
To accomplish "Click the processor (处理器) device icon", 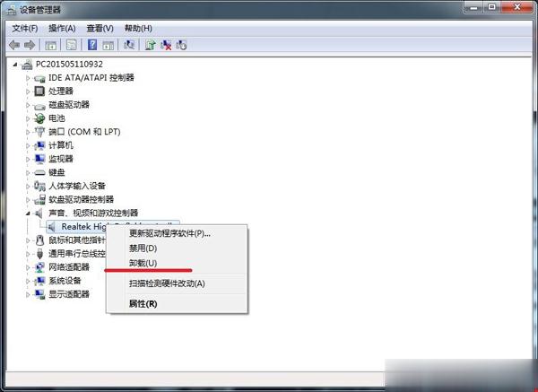I will [39, 91].
